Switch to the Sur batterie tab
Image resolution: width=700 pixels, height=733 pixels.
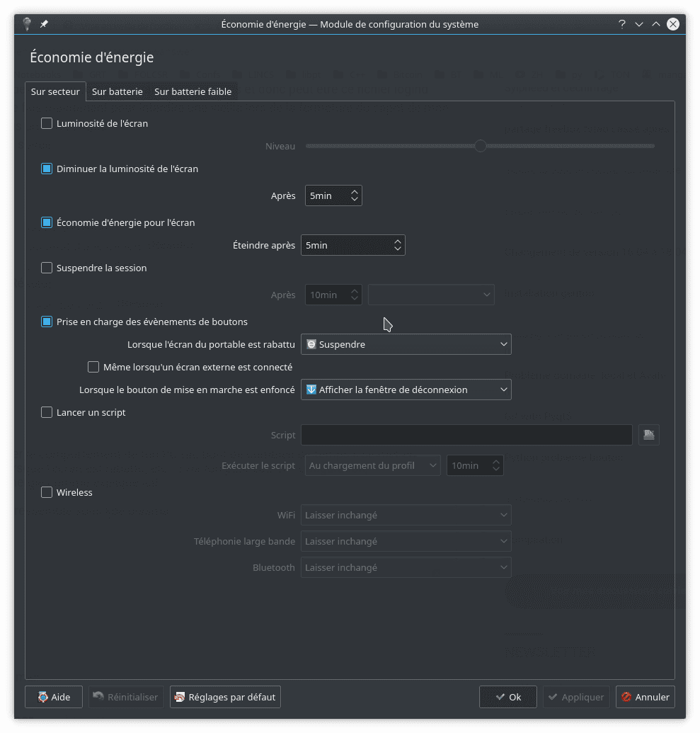tap(117, 91)
